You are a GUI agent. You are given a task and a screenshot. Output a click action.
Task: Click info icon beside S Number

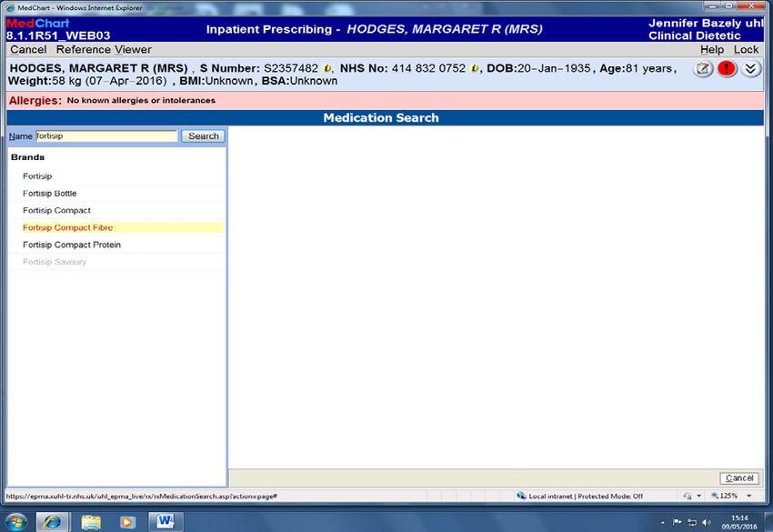[x=326, y=68]
